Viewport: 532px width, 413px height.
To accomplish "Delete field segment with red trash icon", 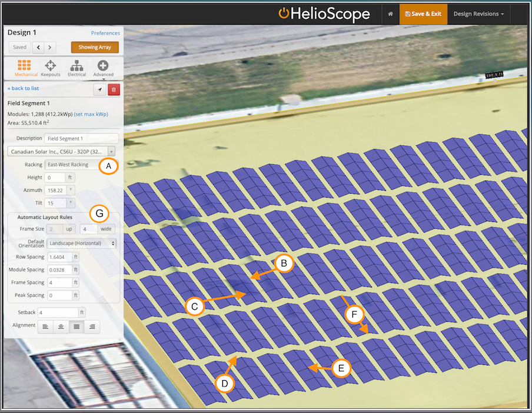I will tap(114, 89).
